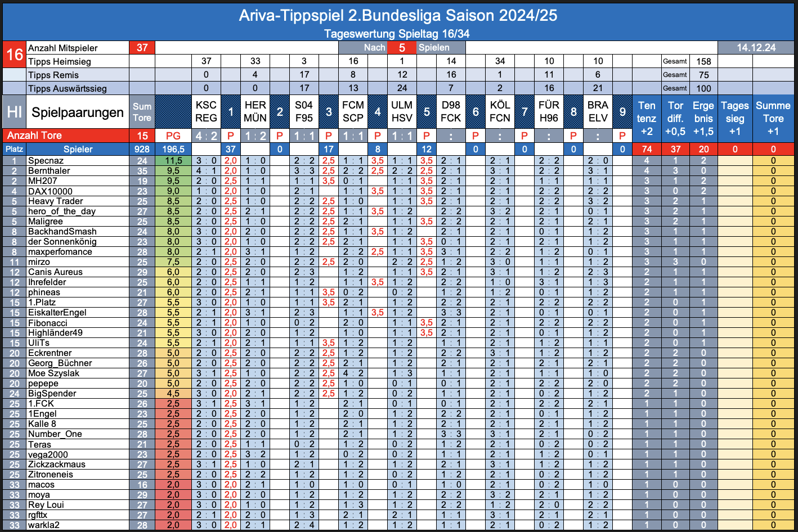The image size is (798, 532).
Task: Click Specnaz's 11,5 points cell
Action: point(173,161)
